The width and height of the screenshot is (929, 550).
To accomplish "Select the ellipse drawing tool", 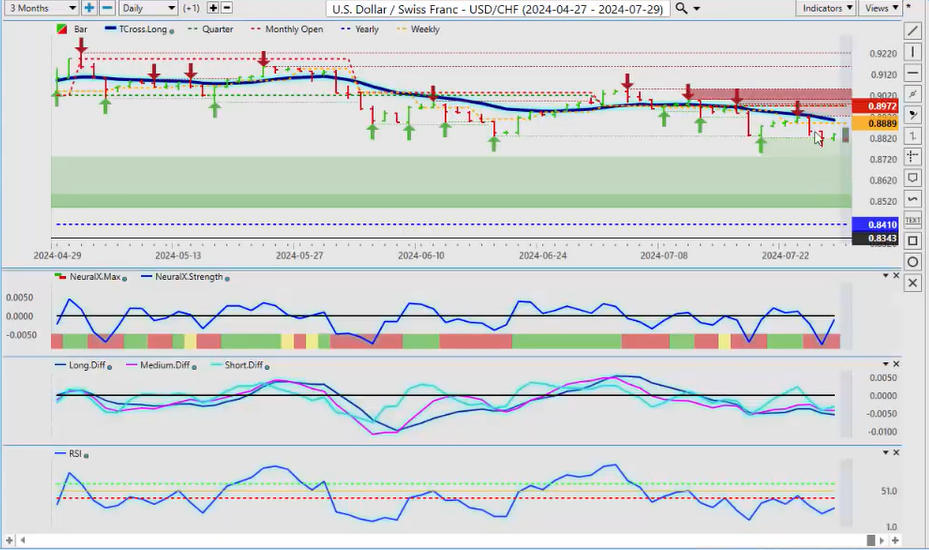I will (913, 262).
